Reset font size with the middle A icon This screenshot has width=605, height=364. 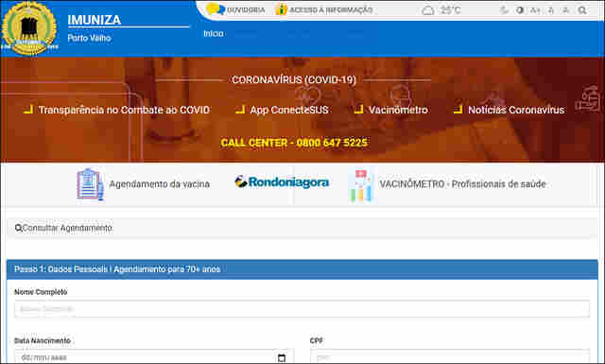[x=551, y=10]
